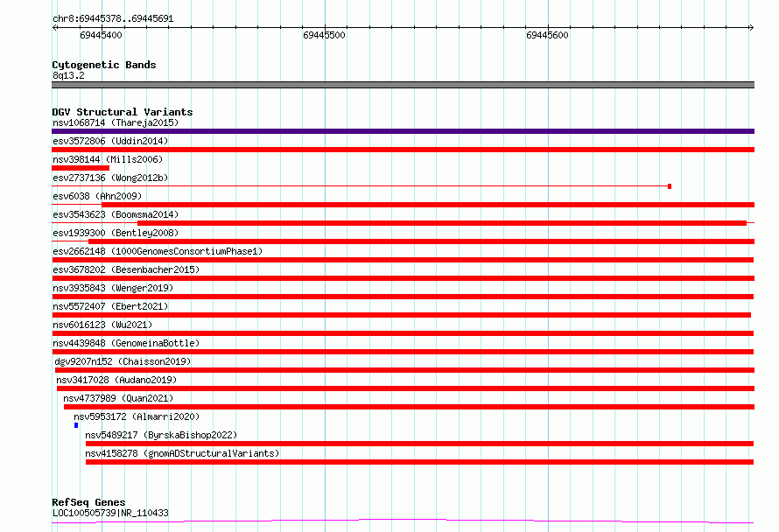779x532 pixels.
Task: Open the RefSeq Genes track title
Action: [88, 503]
